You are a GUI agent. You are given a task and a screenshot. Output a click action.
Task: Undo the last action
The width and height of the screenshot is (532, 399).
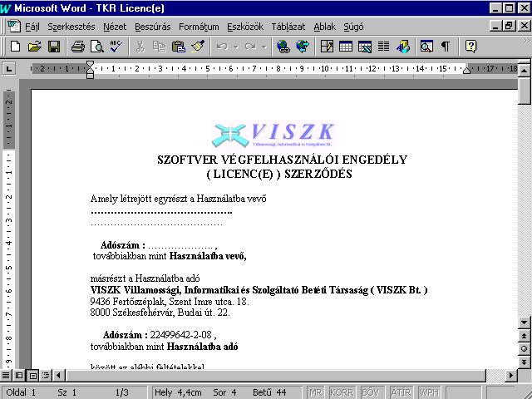point(222,47)
